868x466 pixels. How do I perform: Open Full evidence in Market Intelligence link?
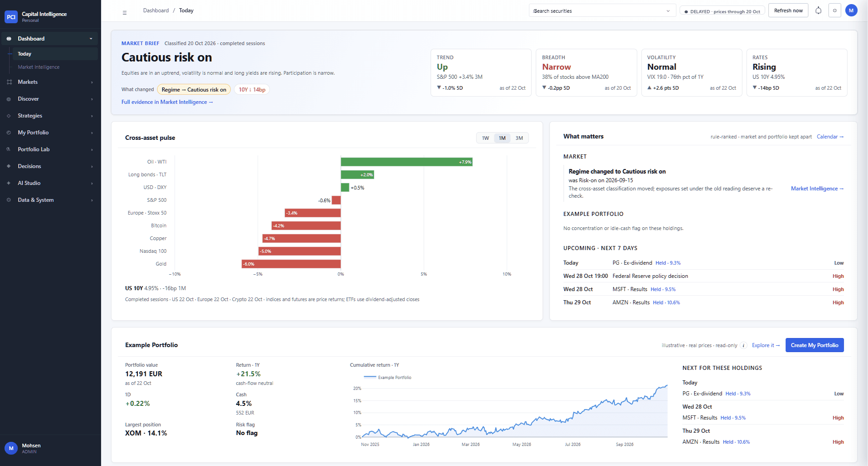167,102
